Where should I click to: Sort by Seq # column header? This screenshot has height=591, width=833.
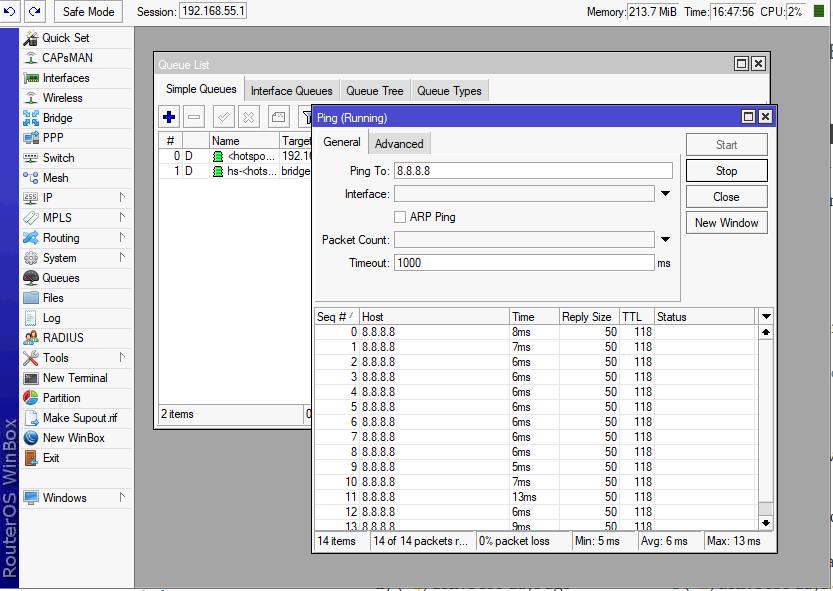tap(337, 317)
